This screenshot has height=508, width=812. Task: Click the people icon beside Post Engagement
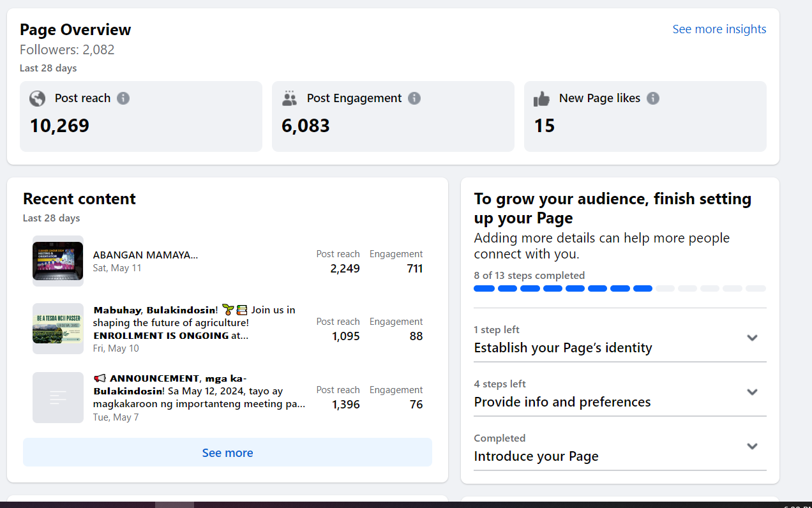[290, 98]
